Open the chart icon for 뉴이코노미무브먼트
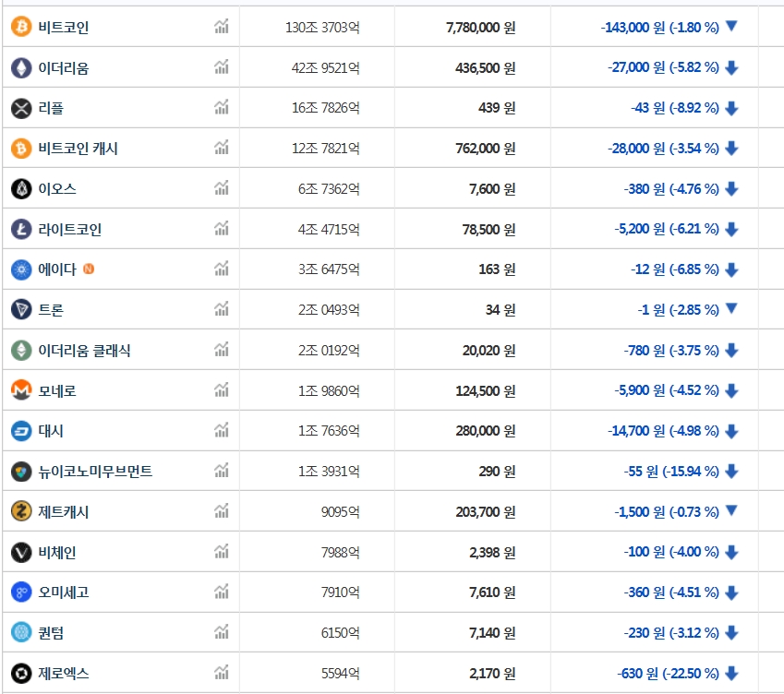 pos(222,470)
